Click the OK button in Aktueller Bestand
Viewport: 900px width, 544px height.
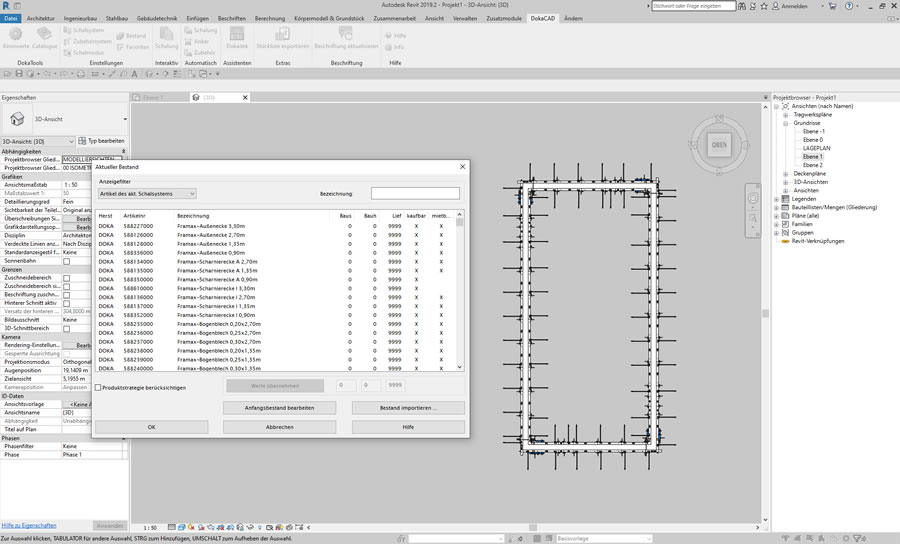pyautogui.click(x=152, y=427)
